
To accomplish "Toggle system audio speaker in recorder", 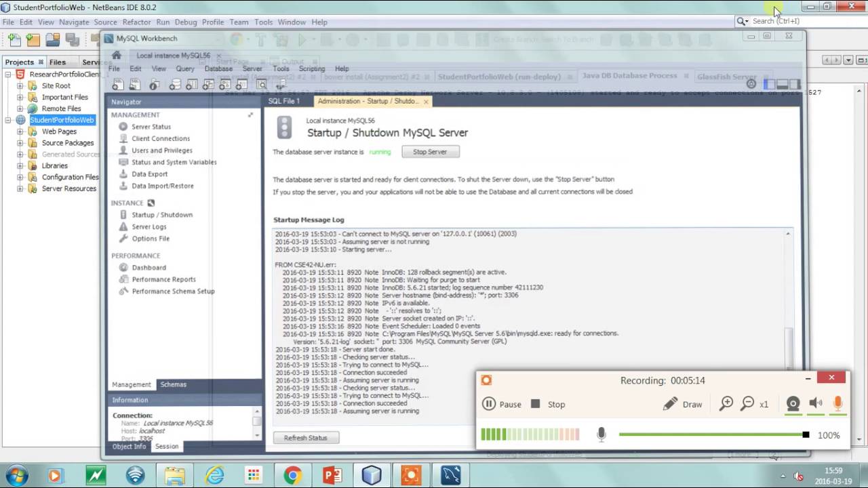I will coord(816,404).
